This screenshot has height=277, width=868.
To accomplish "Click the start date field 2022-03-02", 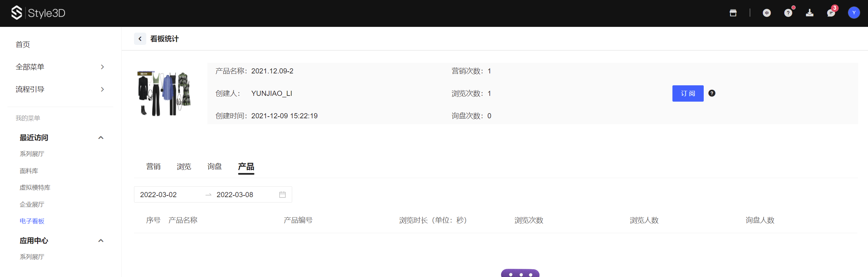I will [158, 195].
